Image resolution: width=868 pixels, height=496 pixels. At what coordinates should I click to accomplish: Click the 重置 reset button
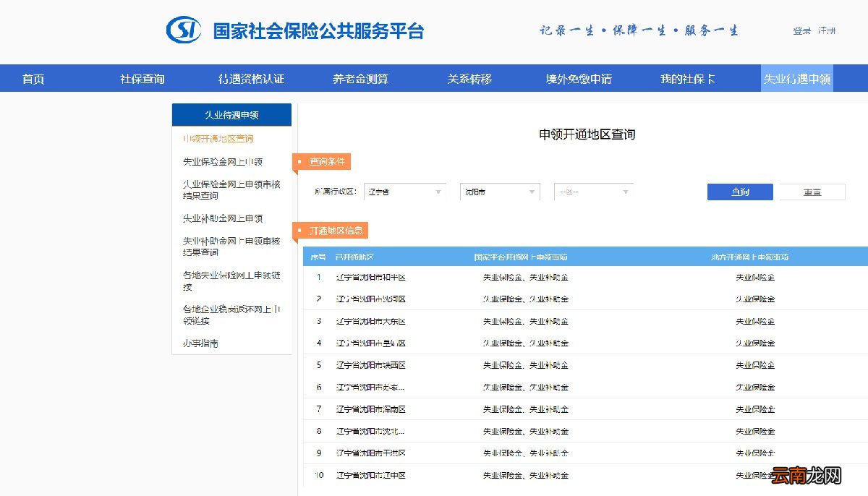812,192
